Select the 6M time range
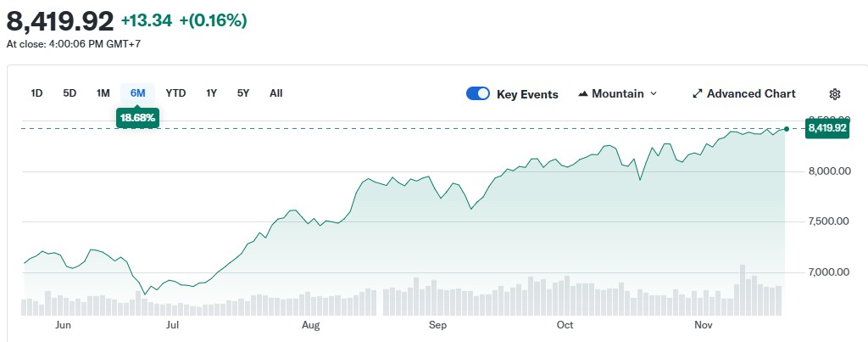The image size is (868, 342). pyautogui.click(x=137, y=93)
